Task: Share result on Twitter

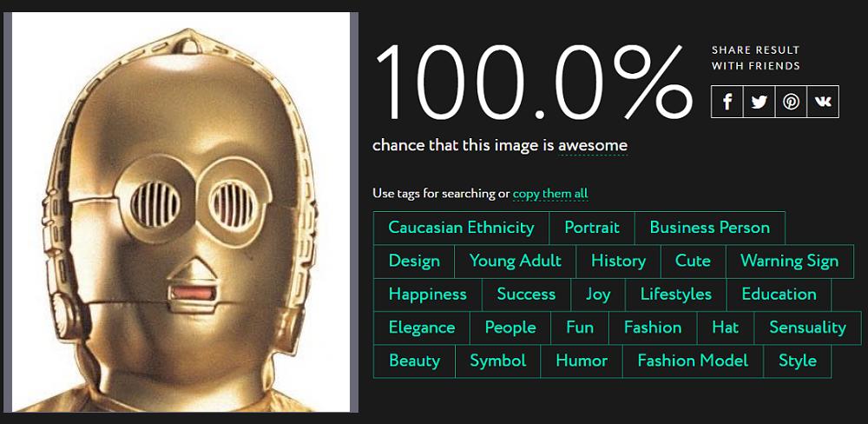Action: click(x=759, y=102)
